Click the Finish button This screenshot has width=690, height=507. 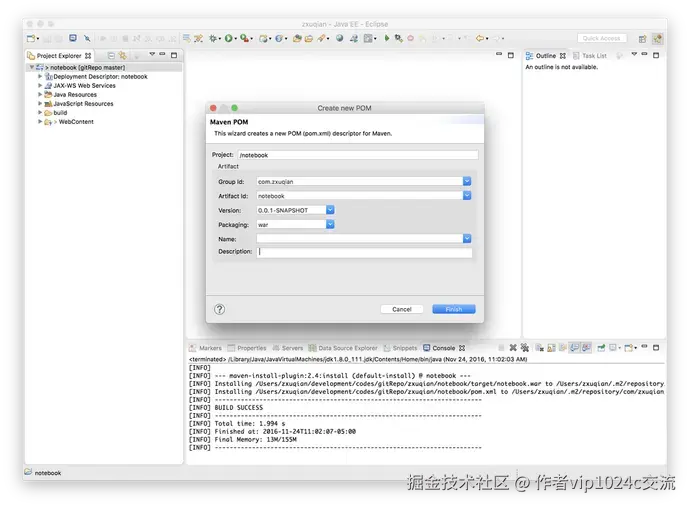tap(454, 309)
